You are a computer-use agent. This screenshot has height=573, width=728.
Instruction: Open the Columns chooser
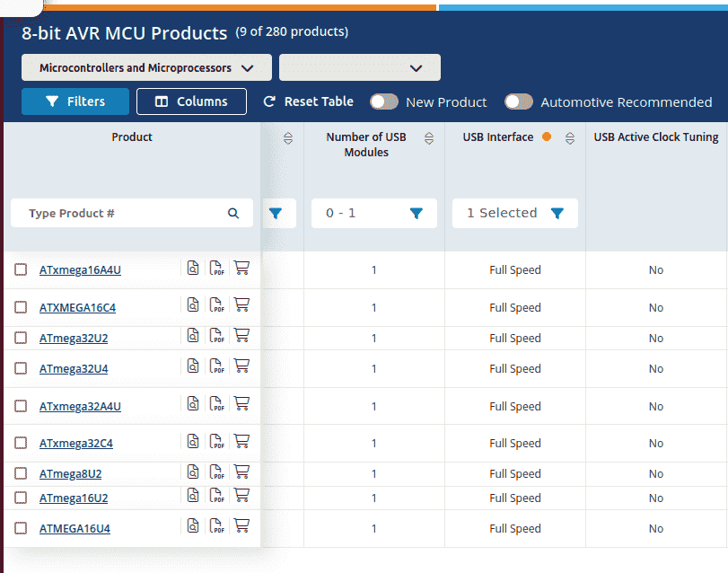[191, 101]
